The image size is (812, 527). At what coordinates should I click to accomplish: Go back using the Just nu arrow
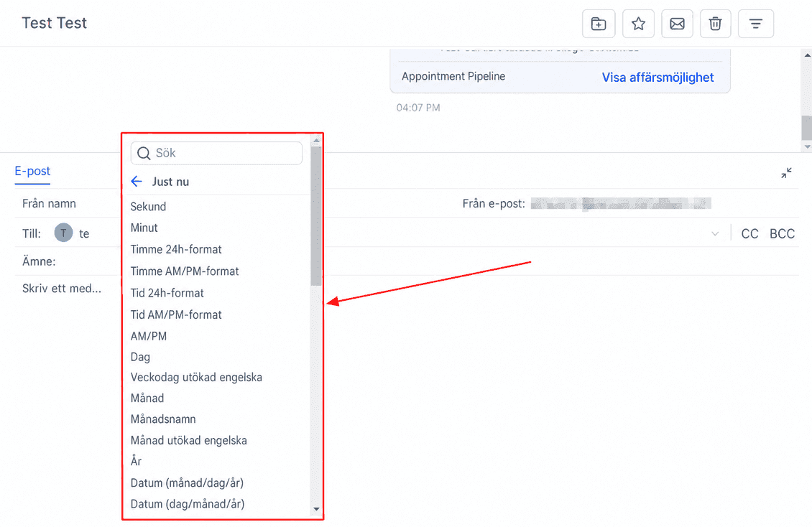pos(137,182)
